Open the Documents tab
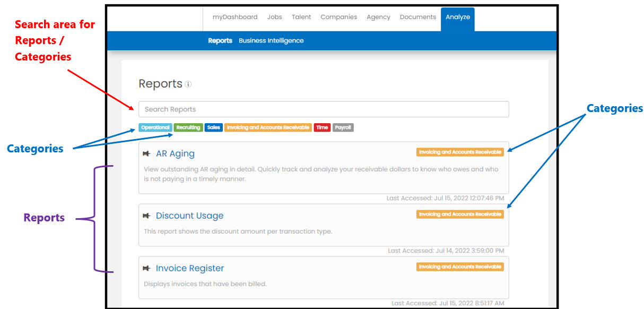 pyautogui.click(x=418, y=17)
